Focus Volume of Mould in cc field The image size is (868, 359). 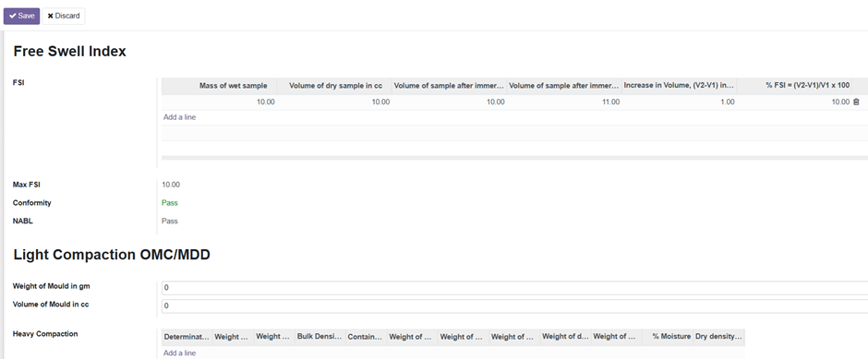pyautogui.click(x=514, y=305)
